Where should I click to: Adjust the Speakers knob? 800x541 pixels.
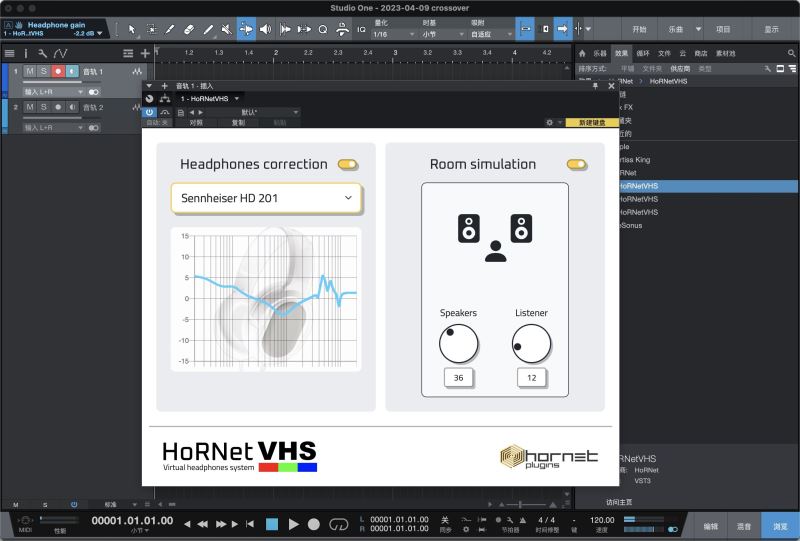(459, 343)
